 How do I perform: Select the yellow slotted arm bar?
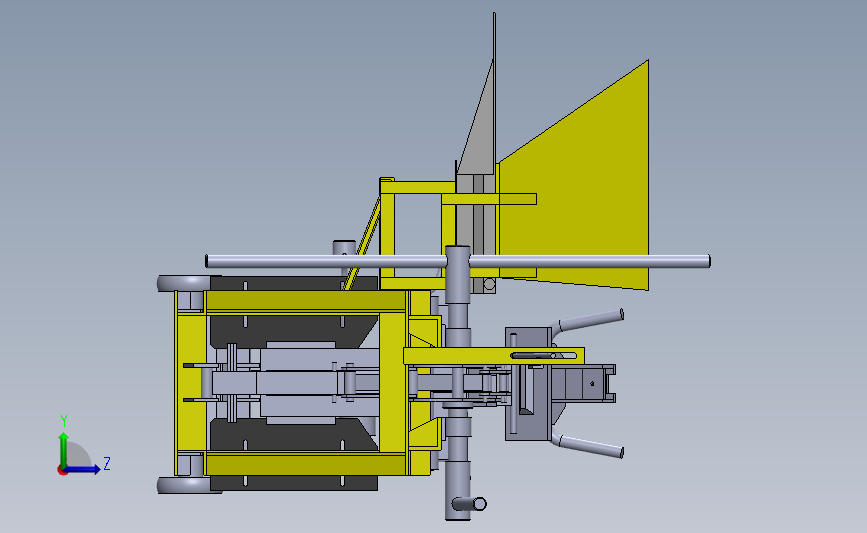click(x=494, y=356)
